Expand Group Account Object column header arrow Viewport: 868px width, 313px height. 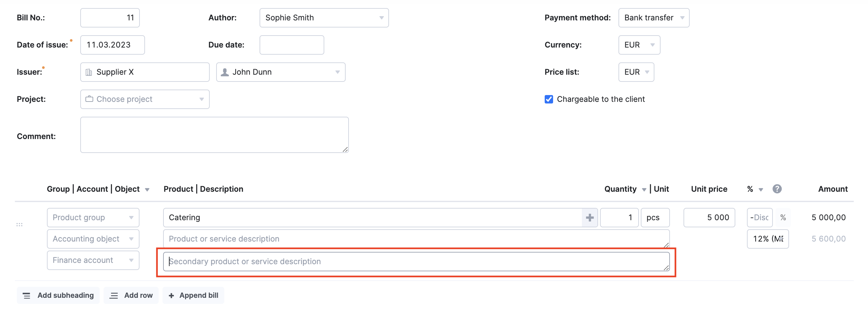pyautogui.click(x=147, y=190)
